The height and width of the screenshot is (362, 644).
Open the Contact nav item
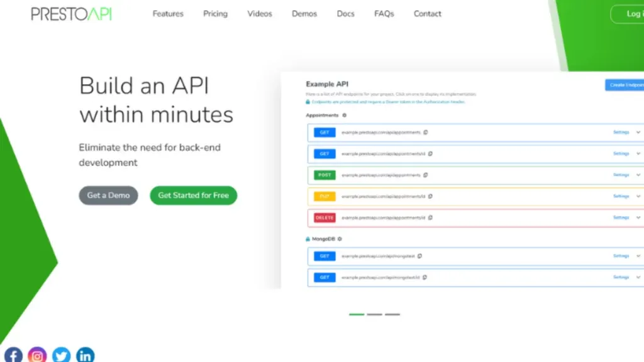click(x=428, y=14)
